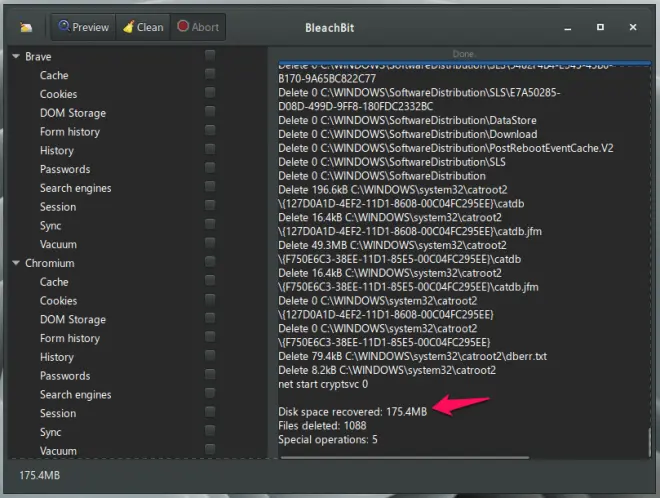Select Cache under Brave
Viewport: 660px width, 498px height.
54,75
